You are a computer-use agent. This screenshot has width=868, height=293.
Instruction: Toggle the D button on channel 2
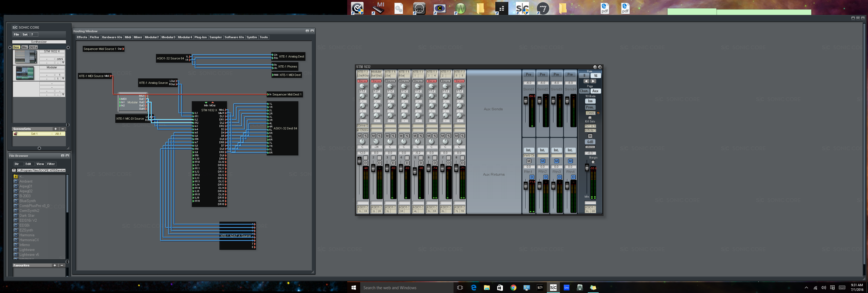coord(379,163)
